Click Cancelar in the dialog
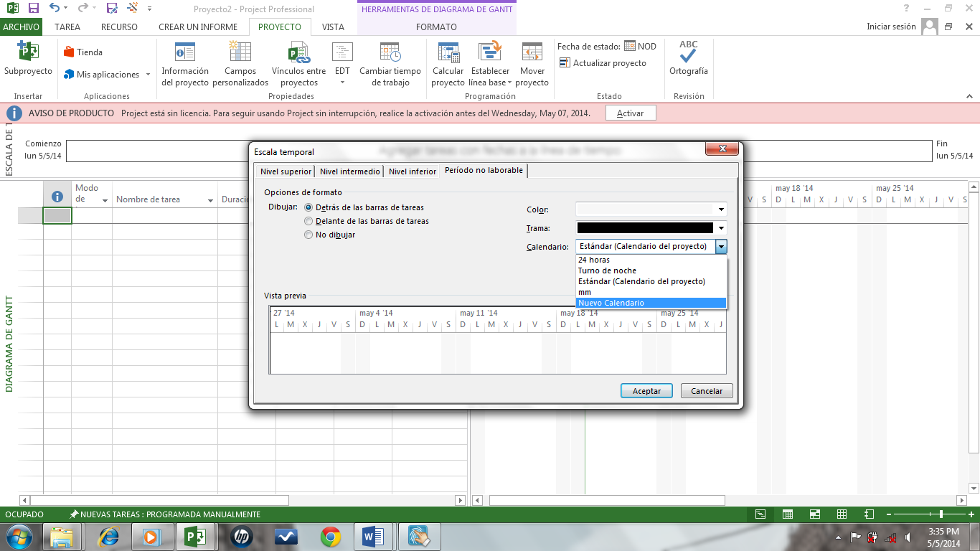The height and width of the screenshot is (551, 980). point(707,391)
